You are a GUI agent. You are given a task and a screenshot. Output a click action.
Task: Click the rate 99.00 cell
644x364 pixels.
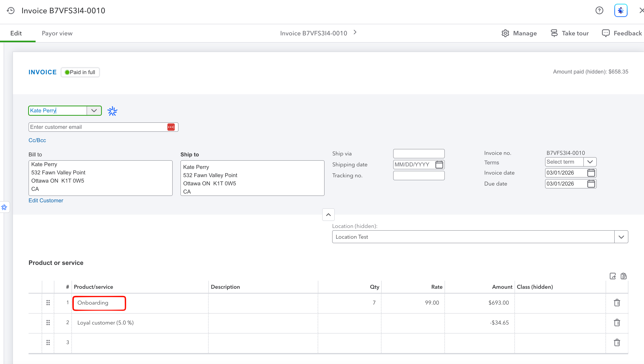(x=413, y=303)
